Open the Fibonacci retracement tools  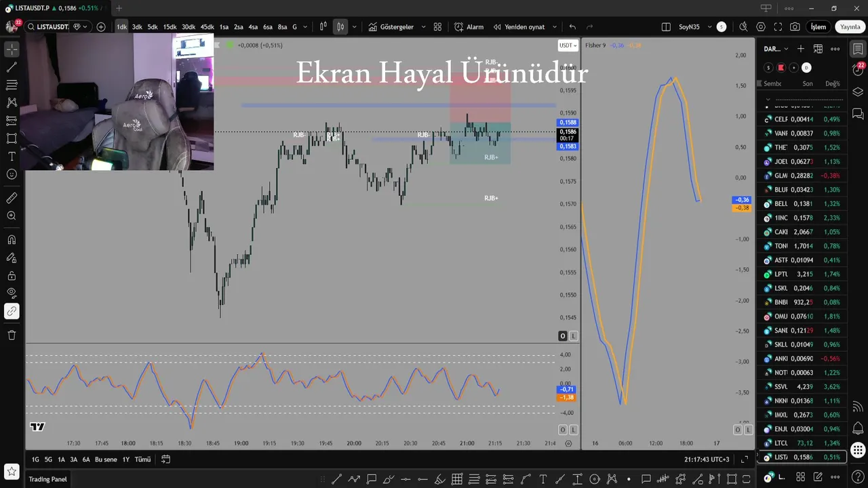tap(12, 85)
